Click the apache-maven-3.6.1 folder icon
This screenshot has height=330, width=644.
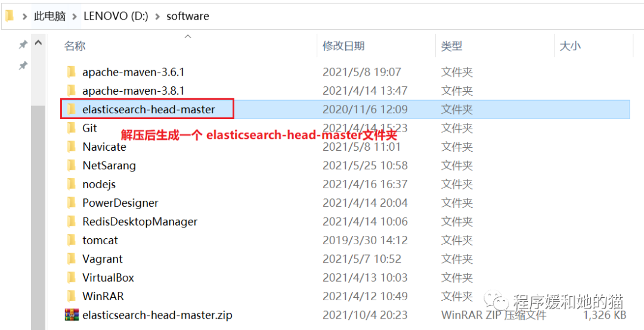click(72, 72)
